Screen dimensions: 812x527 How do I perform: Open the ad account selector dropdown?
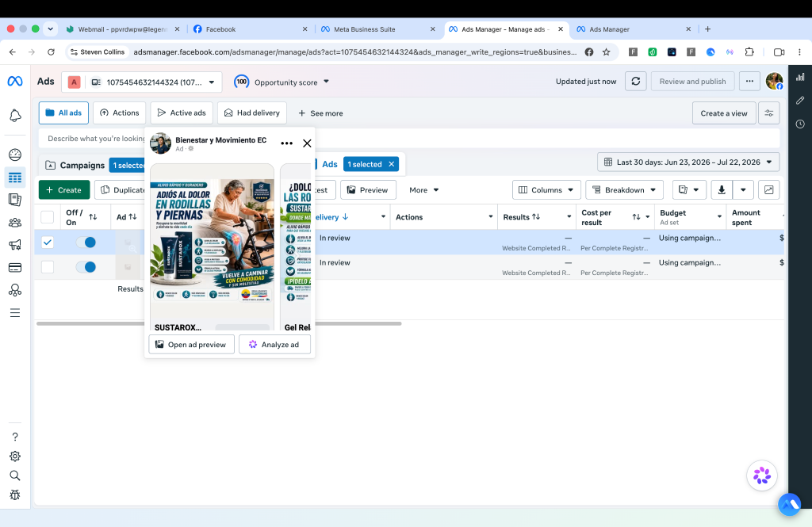(142, 82)
